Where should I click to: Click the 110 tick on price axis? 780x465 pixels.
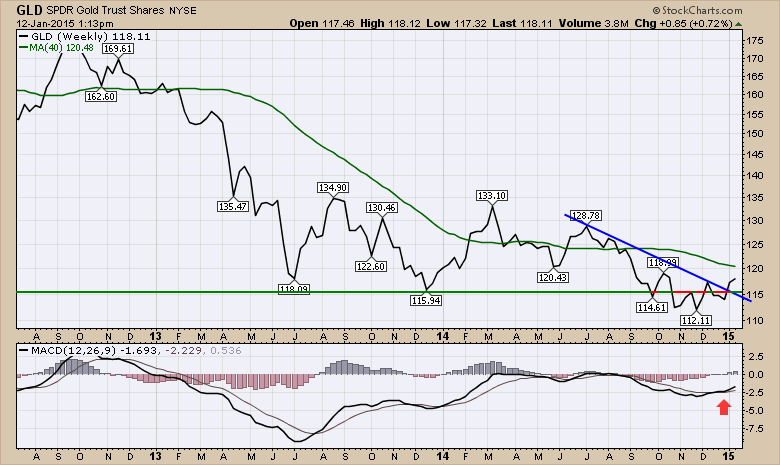(755, 321)
